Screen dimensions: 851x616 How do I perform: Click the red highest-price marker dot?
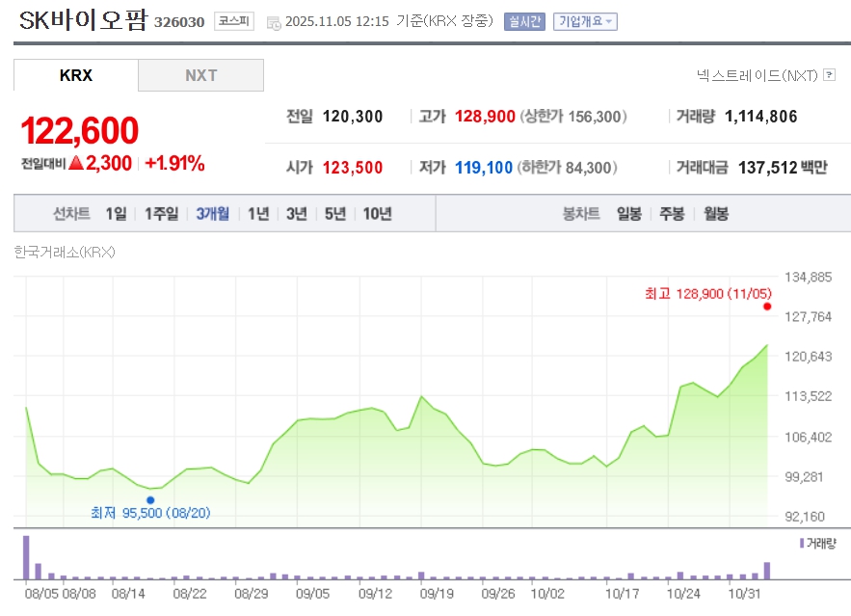click(767, 307)
